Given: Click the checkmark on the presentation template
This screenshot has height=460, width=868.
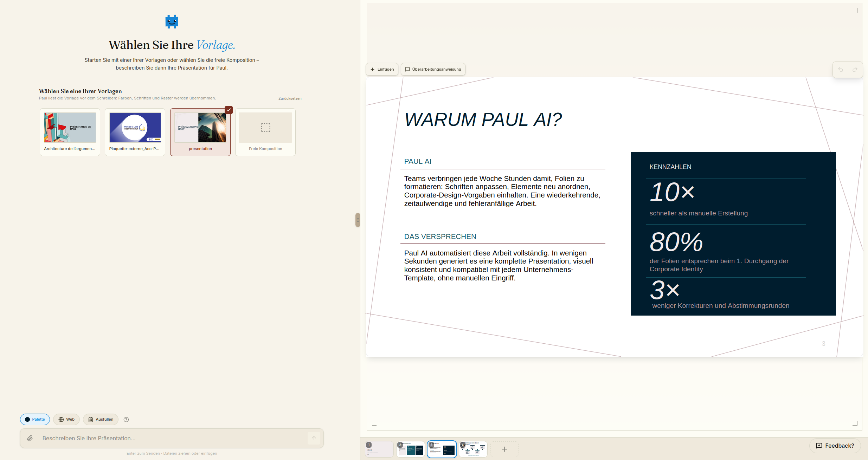Looking at the screenshot, I should [x=229, y=110].
